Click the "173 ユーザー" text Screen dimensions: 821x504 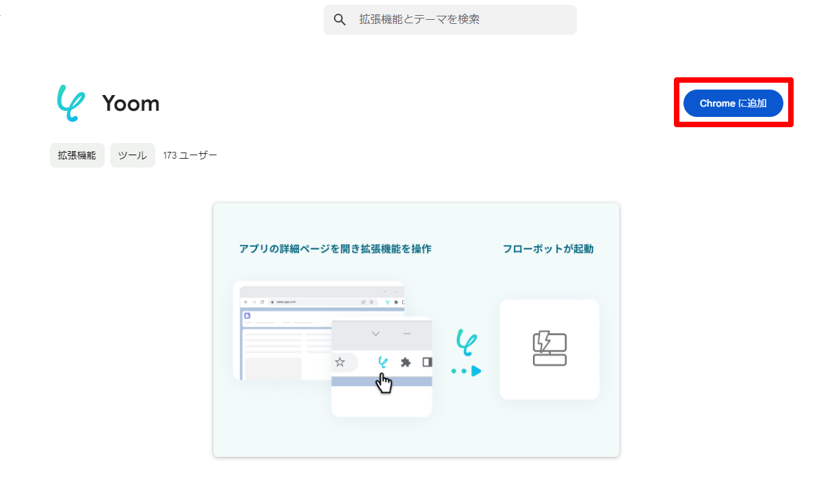pyautogui.click(x=190, y=155)
